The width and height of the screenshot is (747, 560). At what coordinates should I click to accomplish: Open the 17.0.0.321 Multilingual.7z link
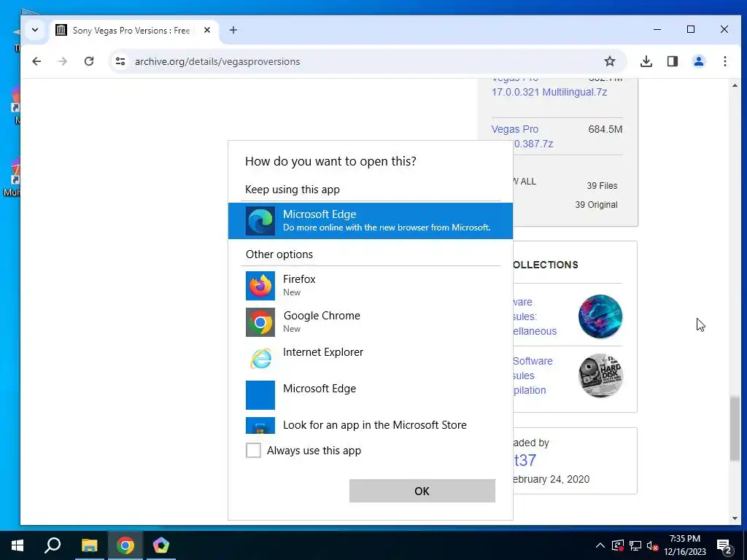(549, 92)
